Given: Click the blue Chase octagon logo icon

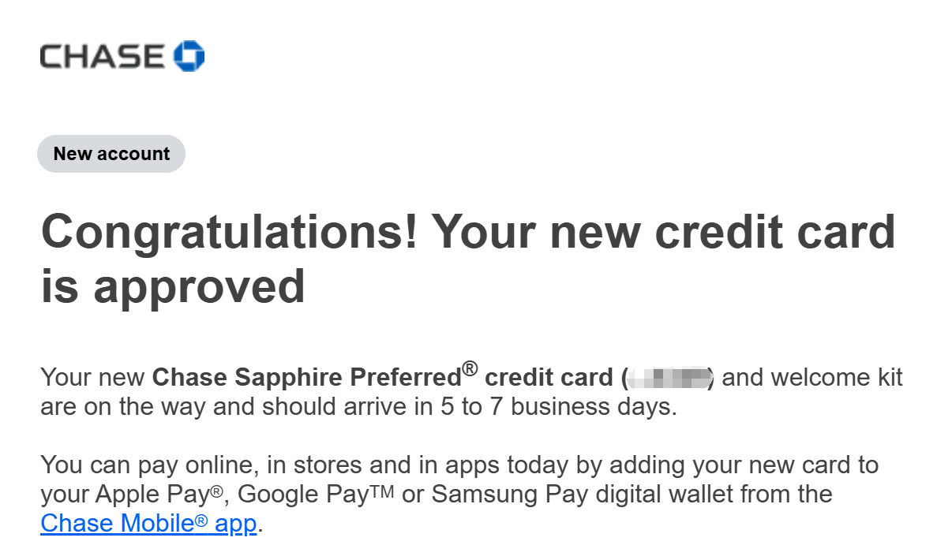Looking at the screenshot, I should click(x=189, y=56).
